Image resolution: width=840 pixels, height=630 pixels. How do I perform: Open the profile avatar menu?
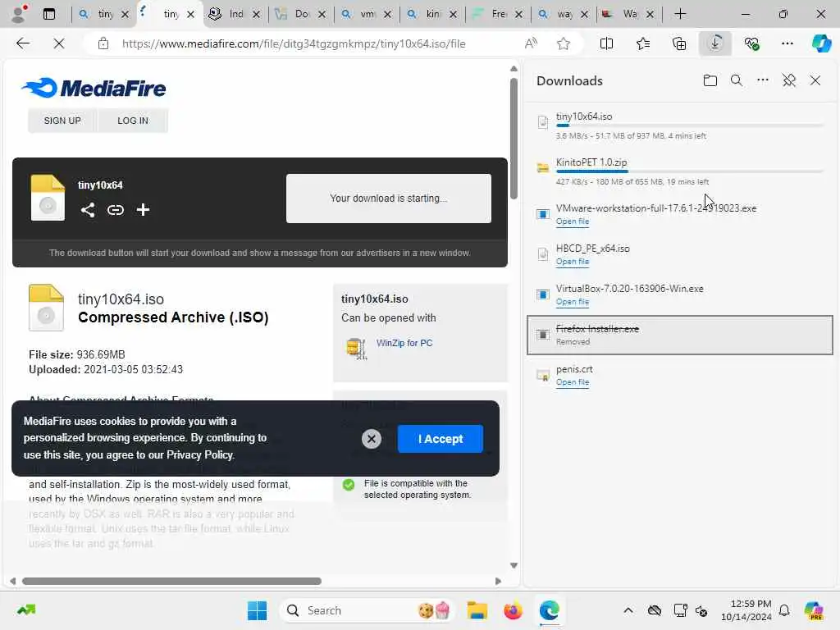coord(18,14)
